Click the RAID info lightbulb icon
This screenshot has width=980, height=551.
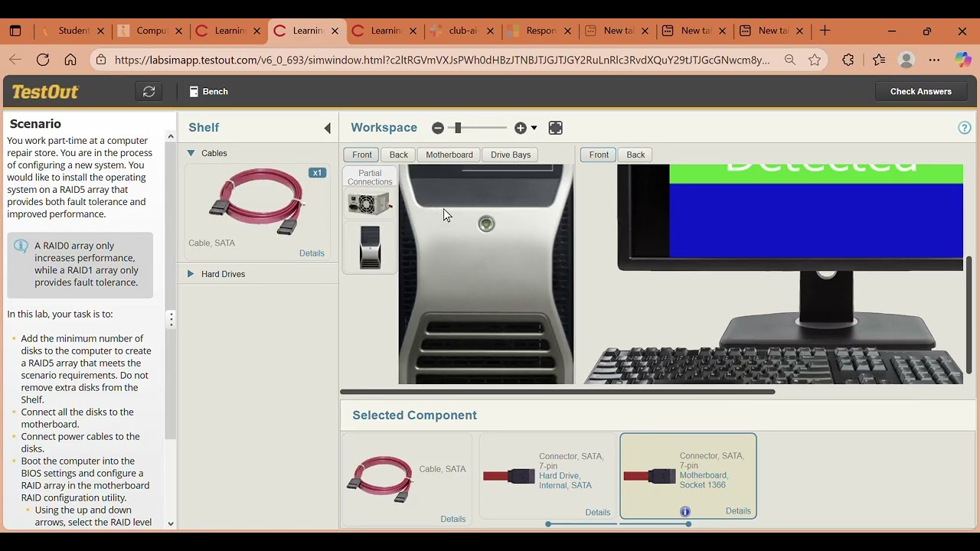coord(21,246)
